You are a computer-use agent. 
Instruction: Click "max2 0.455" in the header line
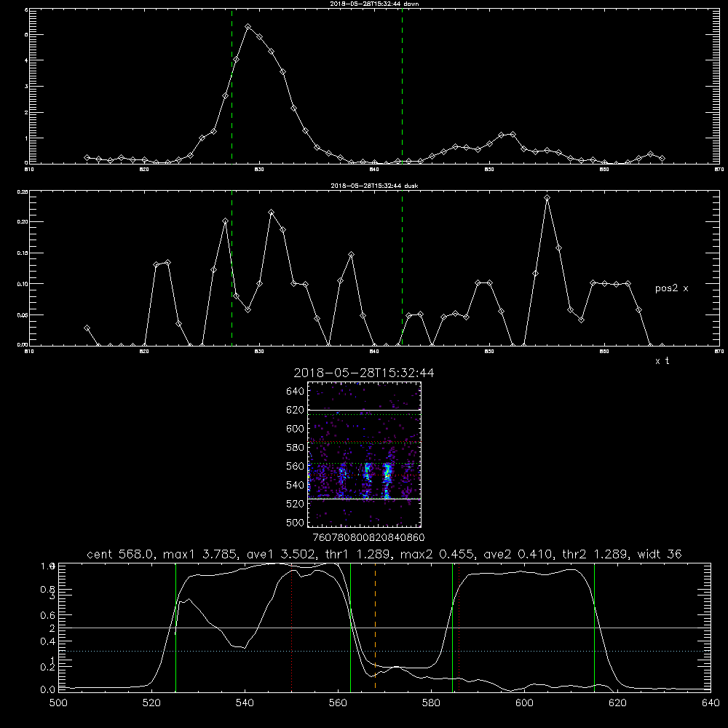[438, 554]
